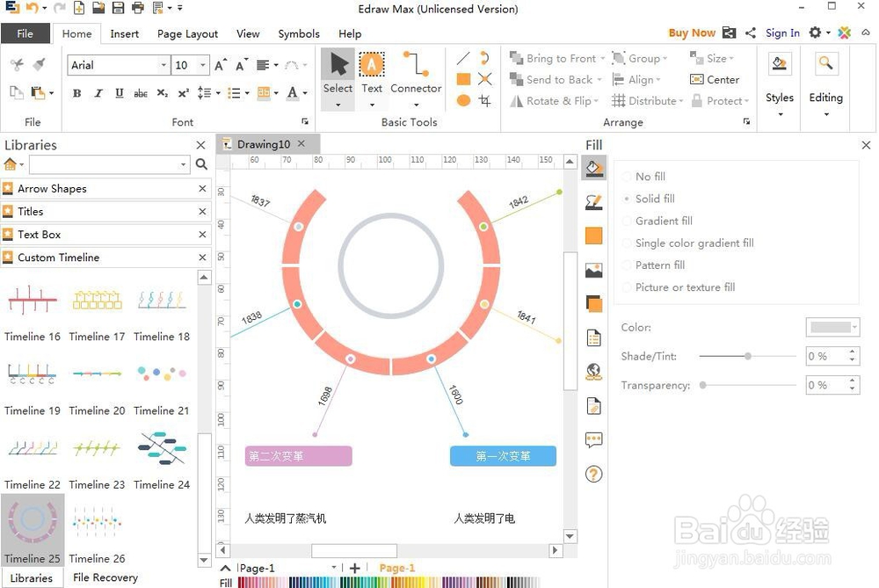Select the Pattern fill option

coord(654,265)
